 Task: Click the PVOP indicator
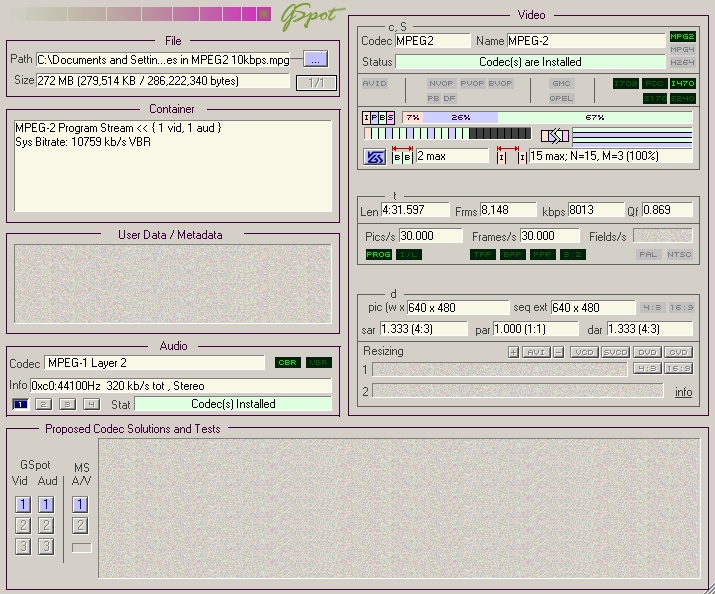click(x=472, y=83)
